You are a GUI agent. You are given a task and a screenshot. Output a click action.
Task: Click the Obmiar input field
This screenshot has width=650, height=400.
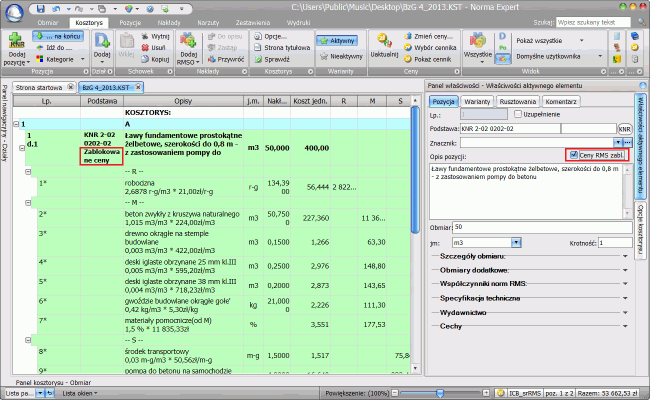(540, 228)
